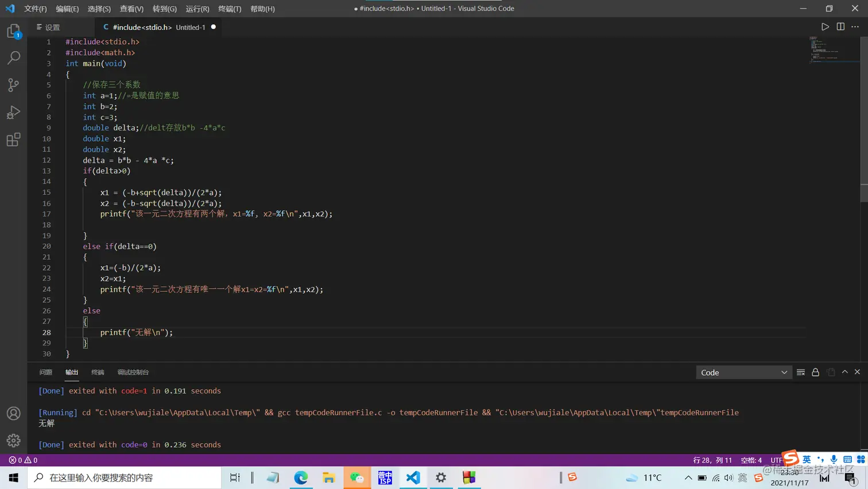Open the 帮助(H) menu

pos(262,9)
